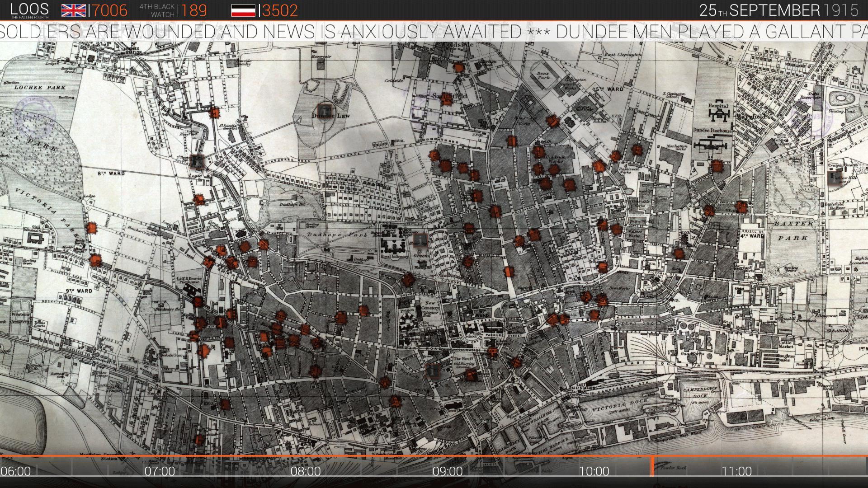Image resolution: width=868 pixels, height=488 pixels.
Task: Click the 25th September 1915 date
Action: pos(778,10)
